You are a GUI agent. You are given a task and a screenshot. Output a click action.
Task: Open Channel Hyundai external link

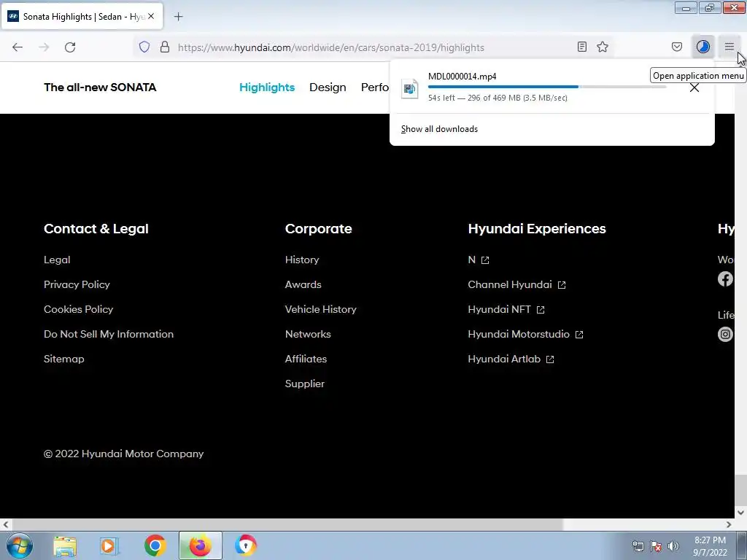coord(517,284)
